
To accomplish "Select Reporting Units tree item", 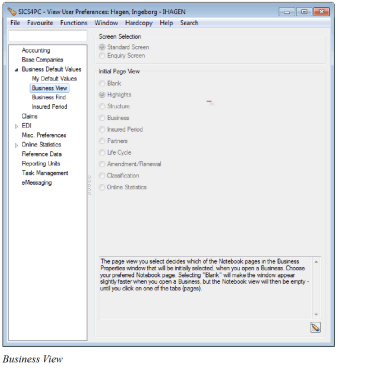I will tap(41, 164).
